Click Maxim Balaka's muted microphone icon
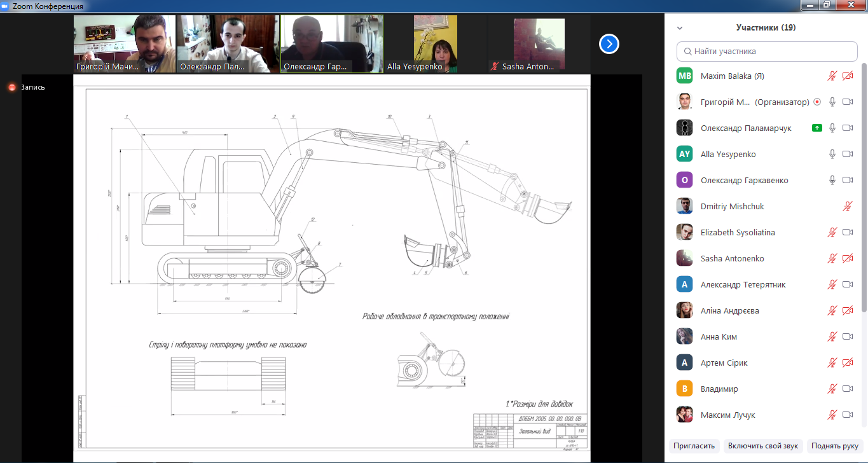 832,76
